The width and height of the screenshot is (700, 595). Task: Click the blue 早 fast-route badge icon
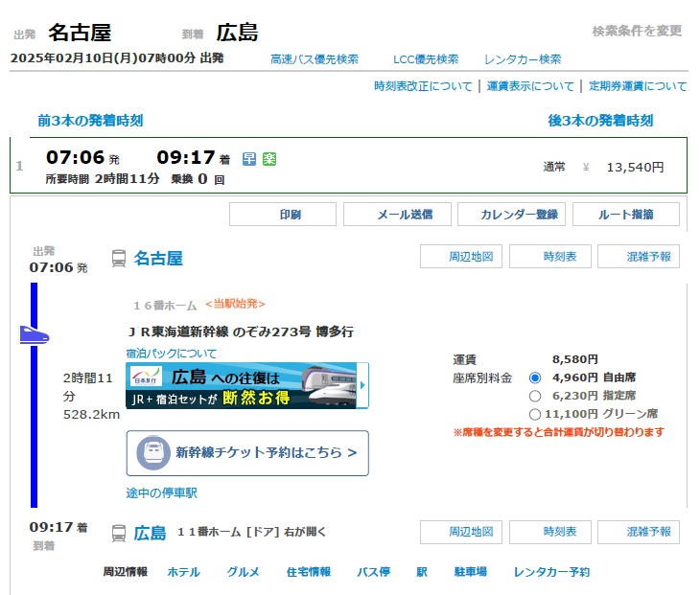pos(249,159)
